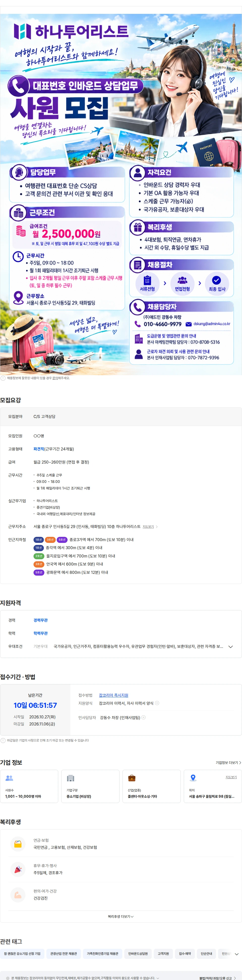Open 기업정보 더보기 link
The image size is (242, 980).
point(228,762)
